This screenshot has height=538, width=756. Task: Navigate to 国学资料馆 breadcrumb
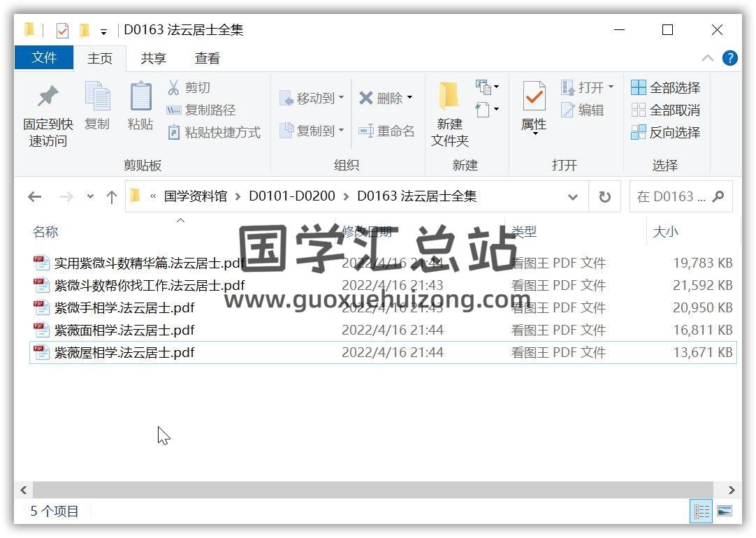tap(195, 196)
